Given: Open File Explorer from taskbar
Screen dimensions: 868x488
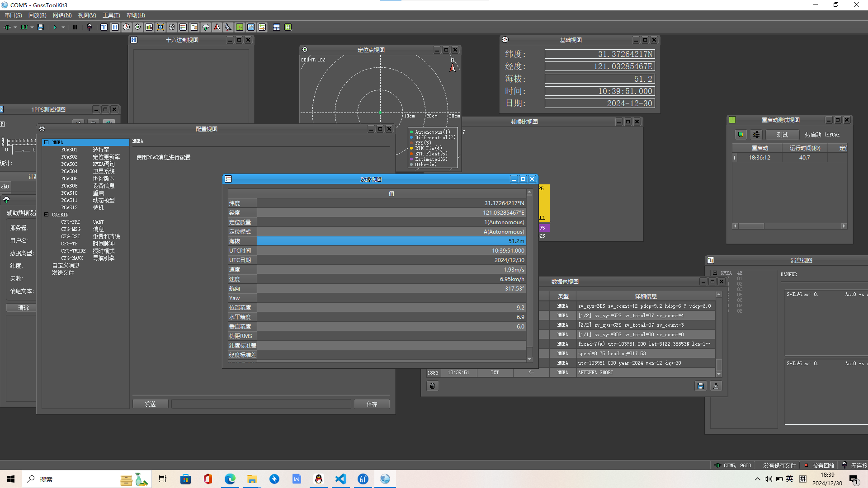Looking at the screenshot, I should pos(252,479).
